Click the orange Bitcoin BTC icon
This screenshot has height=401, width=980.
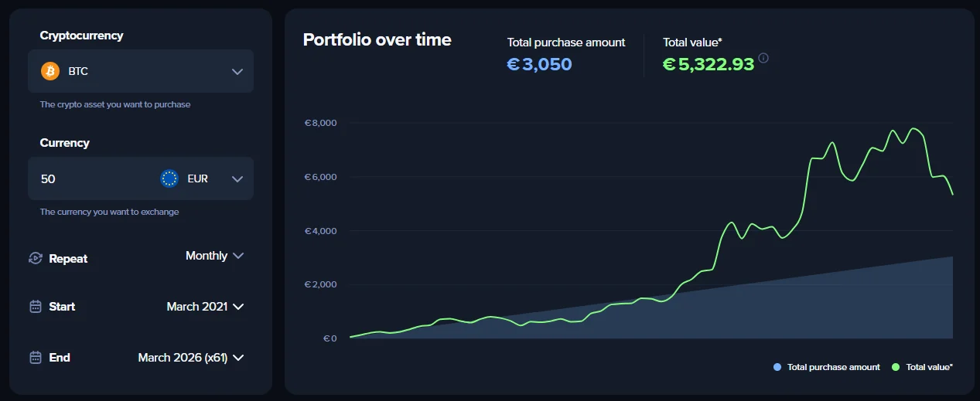50,71
